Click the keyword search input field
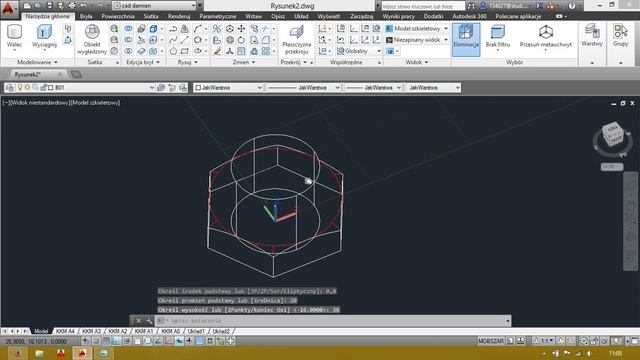Viewport: 640px width, 360px height. tap(423, 6)
